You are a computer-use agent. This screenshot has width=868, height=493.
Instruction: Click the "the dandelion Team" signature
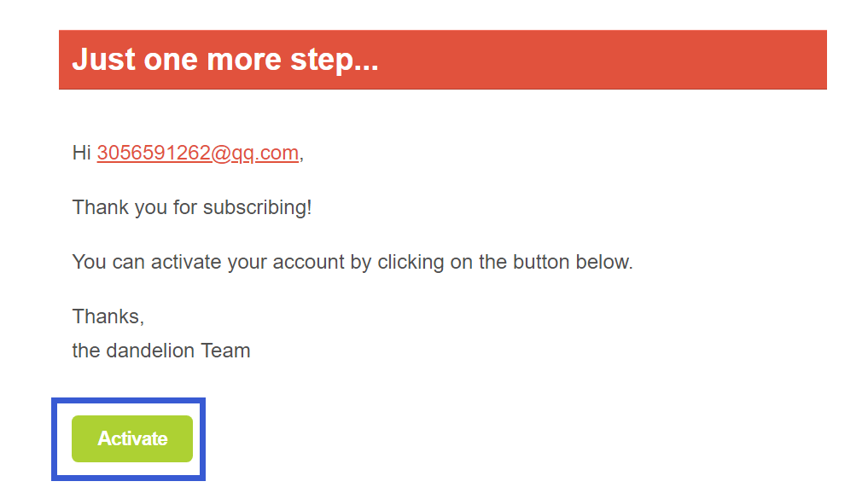(161, 351)
